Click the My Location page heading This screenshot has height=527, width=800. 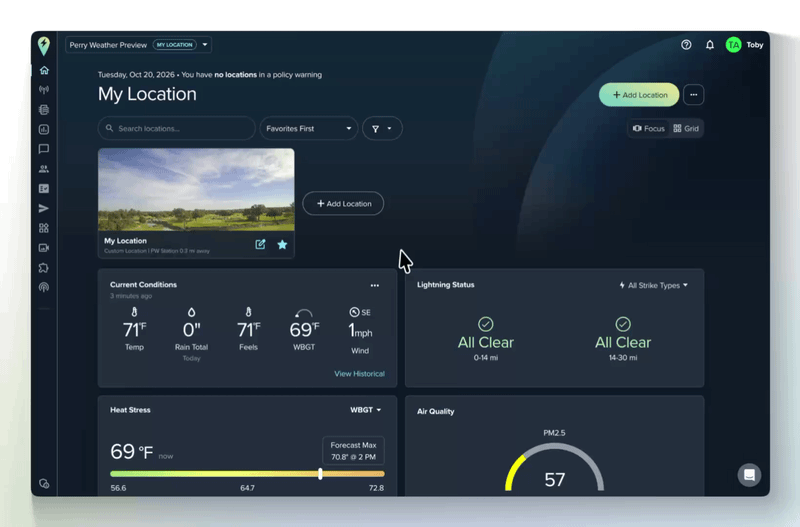click(147, 94)
